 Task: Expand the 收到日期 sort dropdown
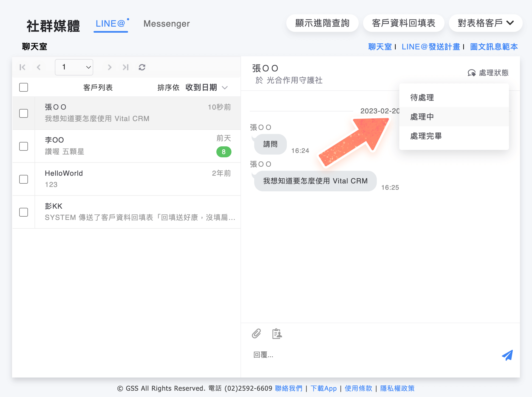pyautogui.click(x=207, y=88)
